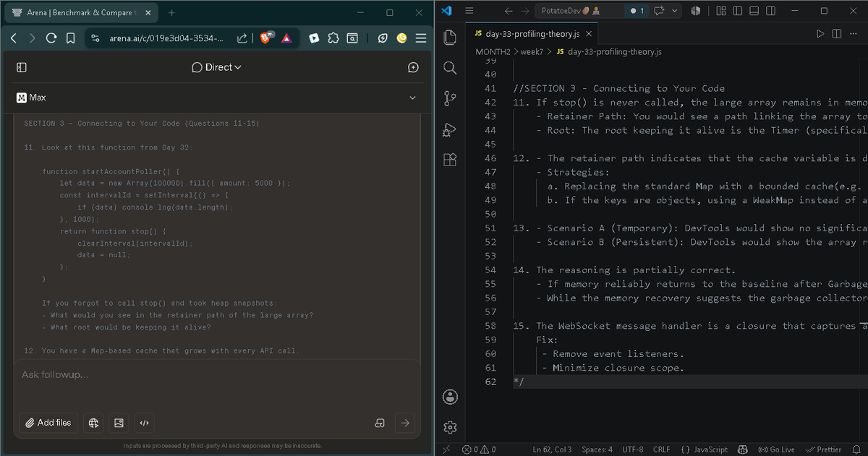Click the Ask followup input field

click(x=216, y=374)
